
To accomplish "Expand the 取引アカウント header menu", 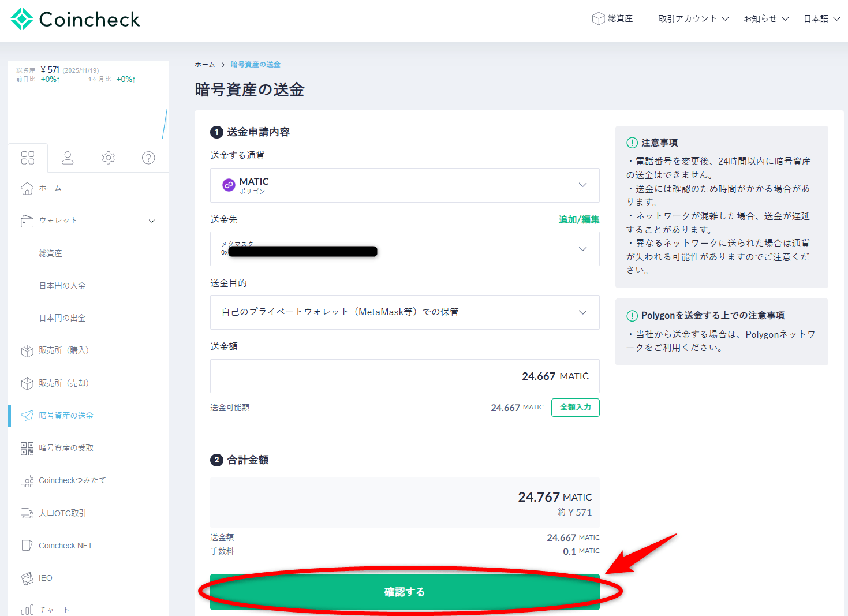I will 693,19.
